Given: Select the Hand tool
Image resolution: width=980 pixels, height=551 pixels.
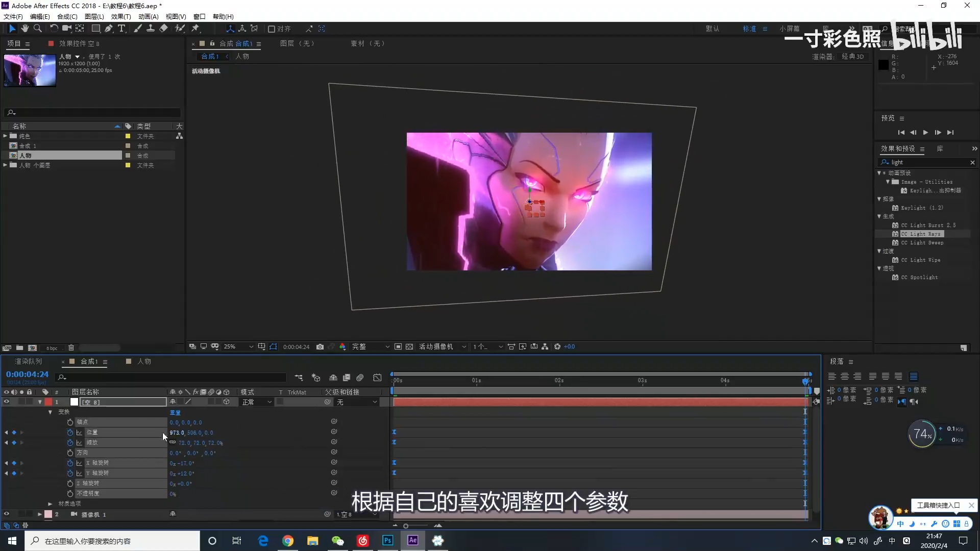Looking at the screenshot, I should (24, 29).
